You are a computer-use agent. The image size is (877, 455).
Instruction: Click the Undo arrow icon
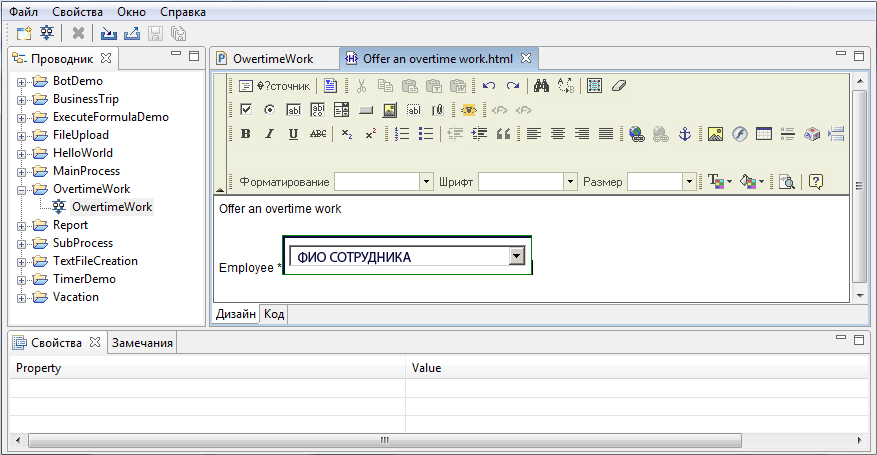pos(489,86)
